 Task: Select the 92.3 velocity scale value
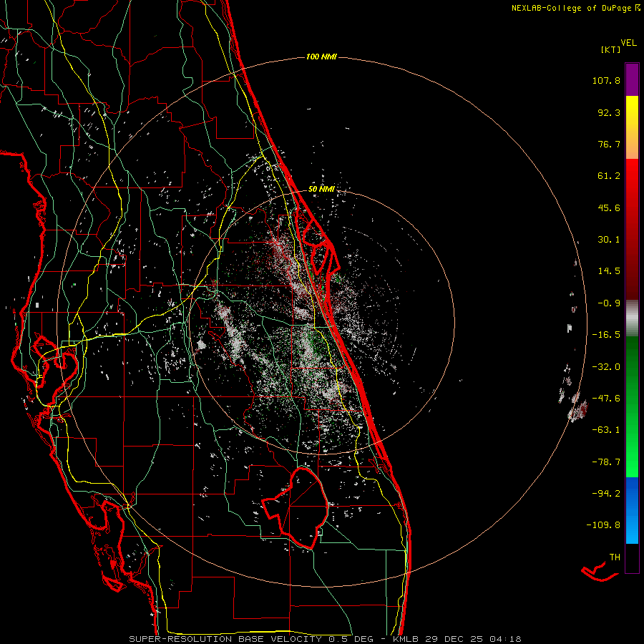[609, 112]
